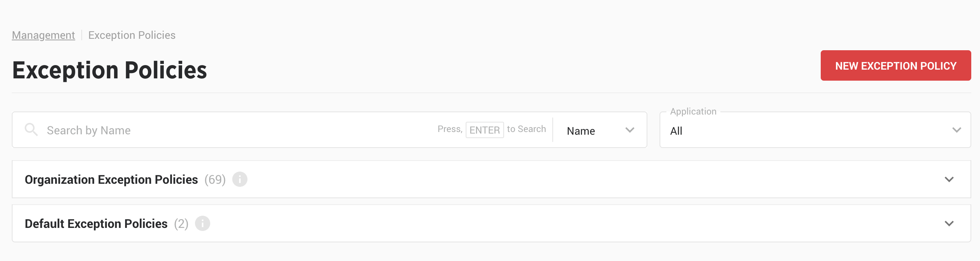Show info for Organization Exception Policies
The width and height of the screenshot is (980, 261).
[x=239, y=179]
